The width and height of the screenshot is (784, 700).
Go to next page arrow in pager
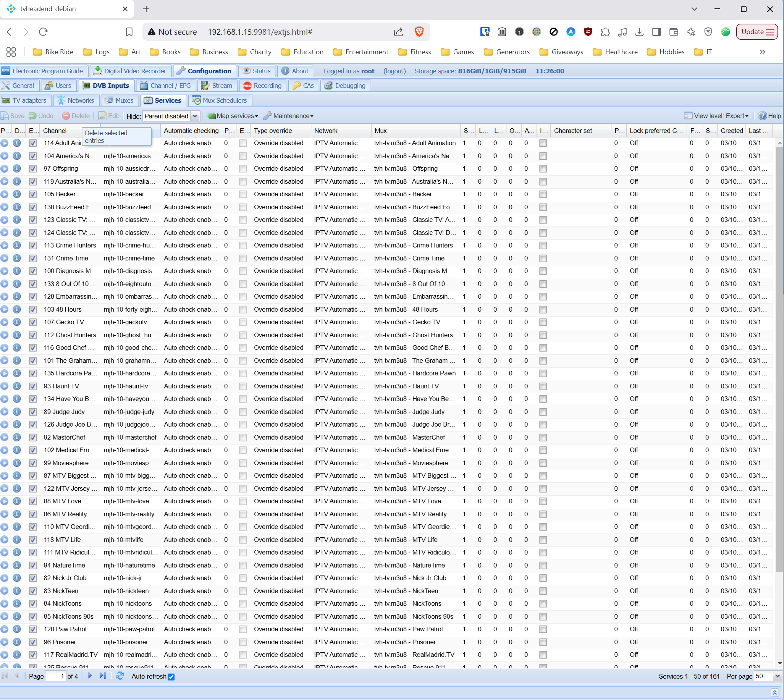(x=90, y=676)
